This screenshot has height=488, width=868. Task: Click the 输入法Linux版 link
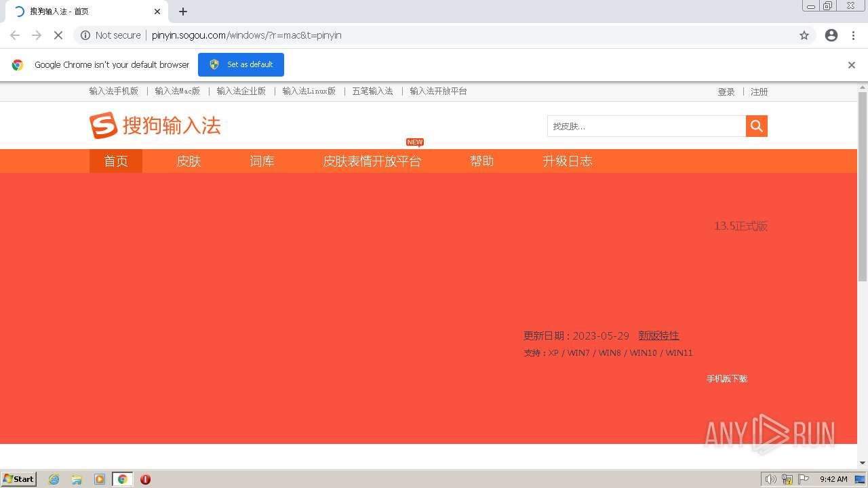pyautogui.click(x=309, y=91)
